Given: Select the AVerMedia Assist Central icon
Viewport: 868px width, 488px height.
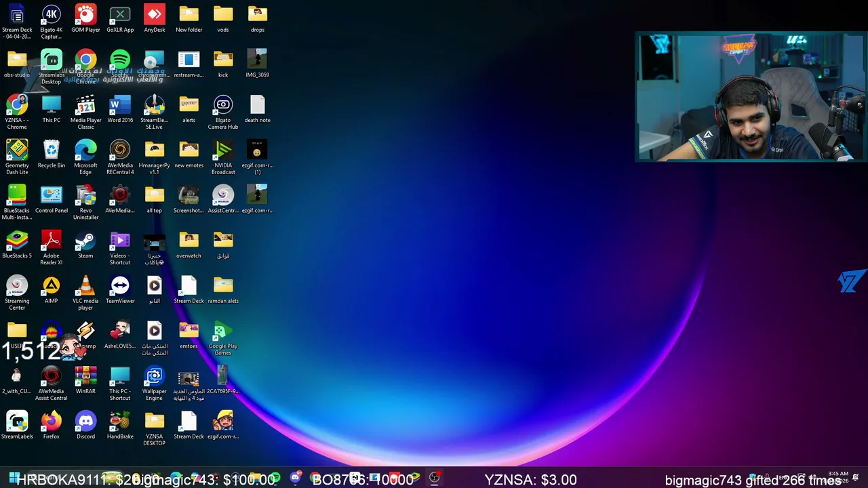Looking at the screenshot, I should click(51, 384).
